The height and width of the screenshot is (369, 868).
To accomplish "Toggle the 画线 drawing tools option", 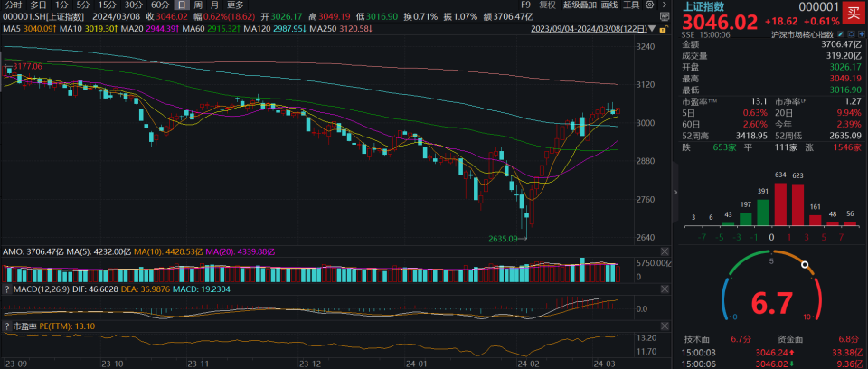I will (608, 5).
